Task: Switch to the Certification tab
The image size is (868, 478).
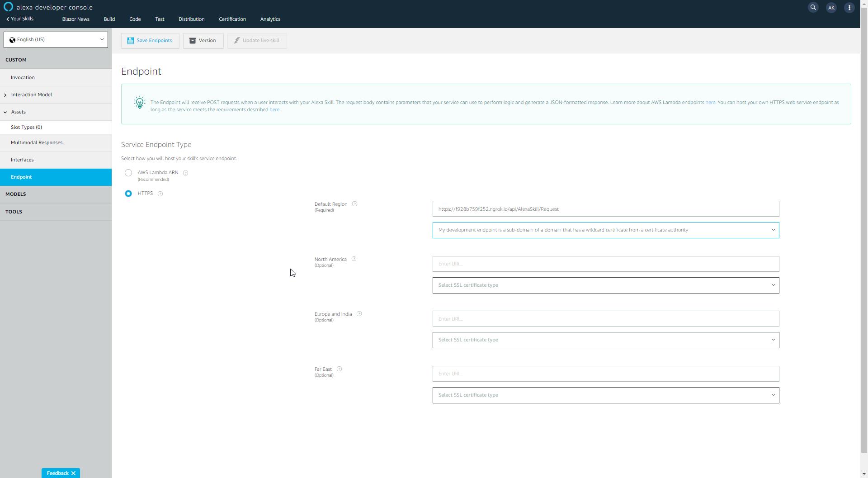Action: [232, 19]
